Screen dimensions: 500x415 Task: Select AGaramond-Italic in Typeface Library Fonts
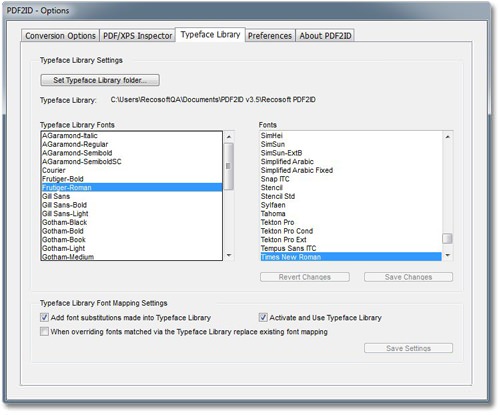click(132, 136)
